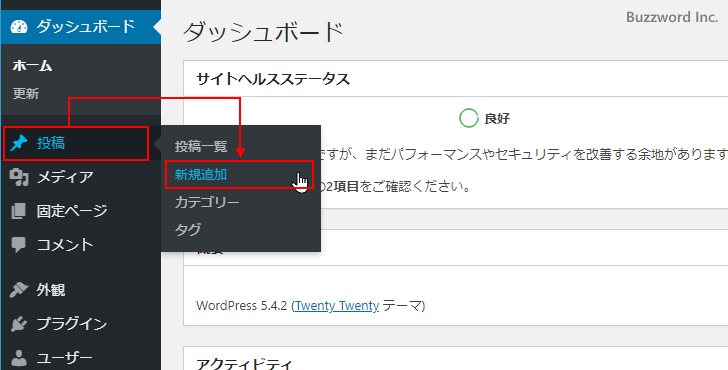728x370 pixels.
Task: Click the Dashboard gauge icon
Action: [19, 27]
